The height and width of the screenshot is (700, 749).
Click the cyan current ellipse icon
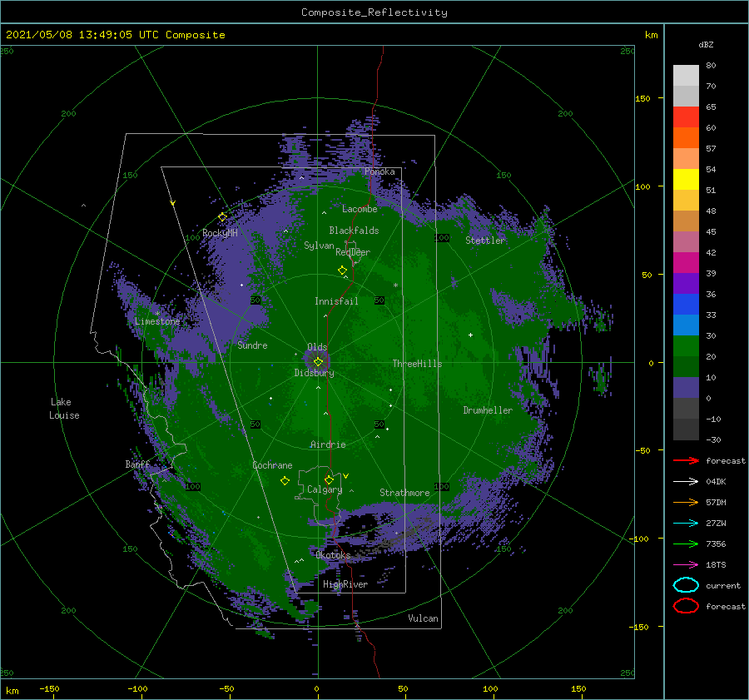(686, 585)
